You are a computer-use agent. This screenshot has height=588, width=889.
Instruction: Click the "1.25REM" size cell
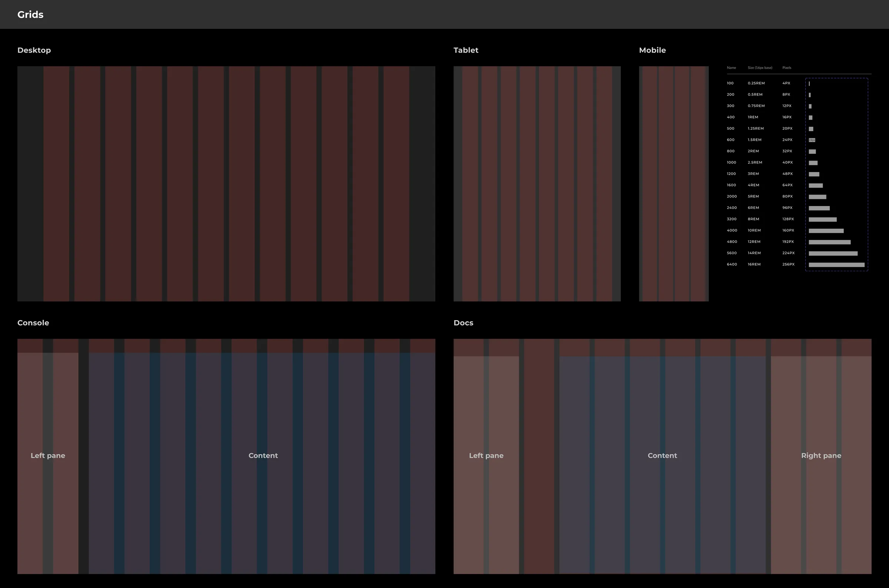pos(756,129)
